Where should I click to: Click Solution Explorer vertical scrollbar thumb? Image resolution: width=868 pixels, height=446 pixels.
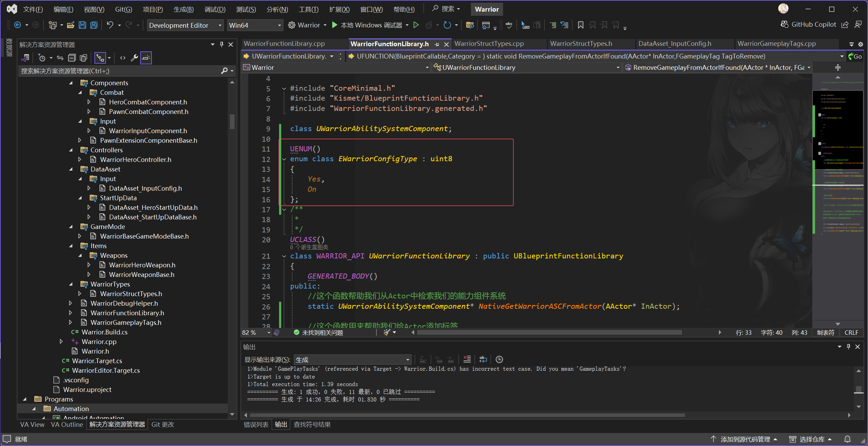pos(232,121)
